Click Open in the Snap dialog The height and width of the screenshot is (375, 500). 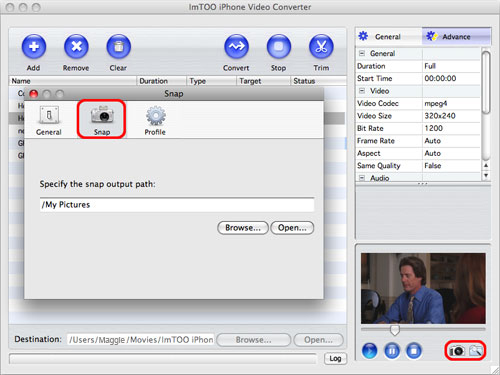pyautogui.click(x=292, y=228)
